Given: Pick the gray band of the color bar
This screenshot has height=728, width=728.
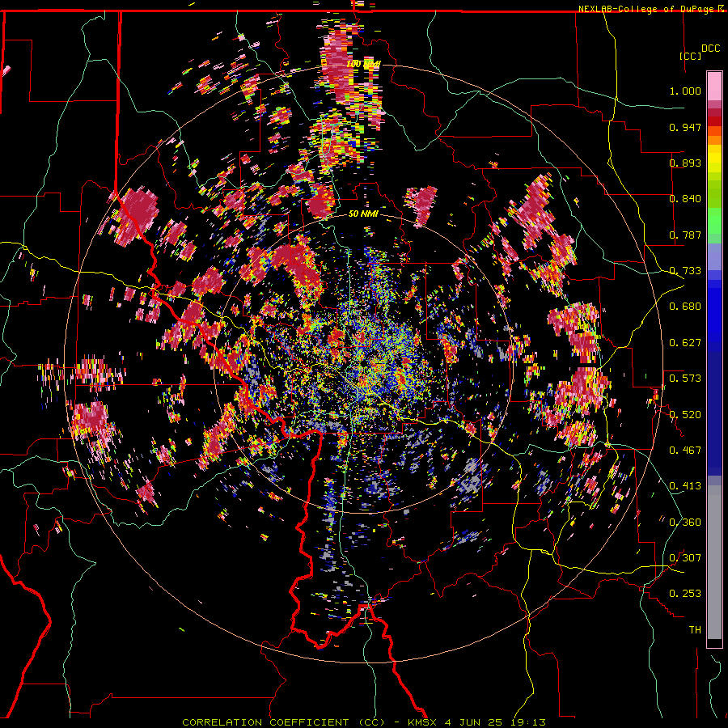Looking at the screenshot, I should tap(714, 562).
